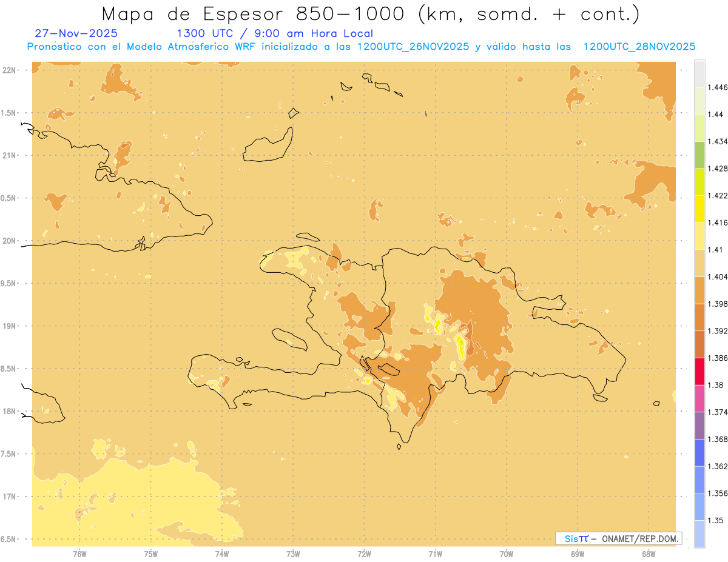Click latitude axis label '18N'
Viewport: 728px width, 562px height.
coord(8,412)
